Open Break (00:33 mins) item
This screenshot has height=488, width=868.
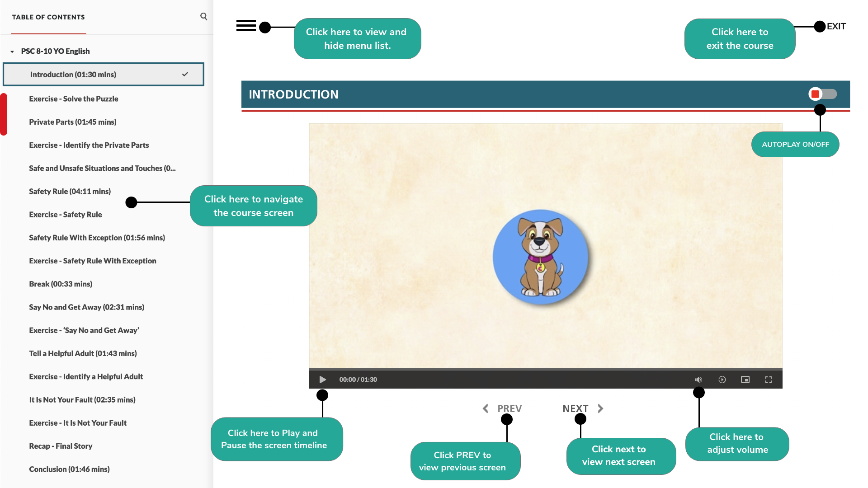coord(61,284)
